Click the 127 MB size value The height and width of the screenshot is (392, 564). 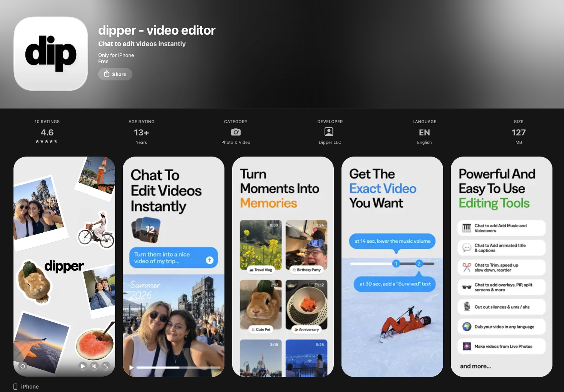519,132
